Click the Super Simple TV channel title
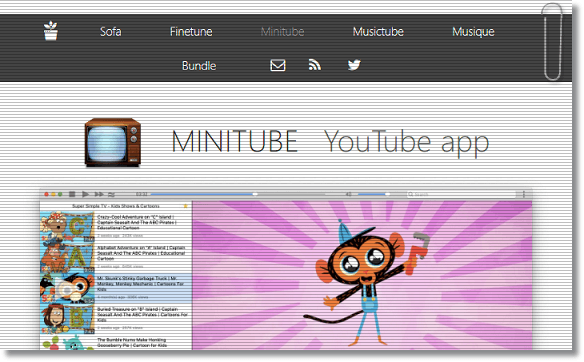This screenshot has height=362, width=584. click(x=116, y=206)
